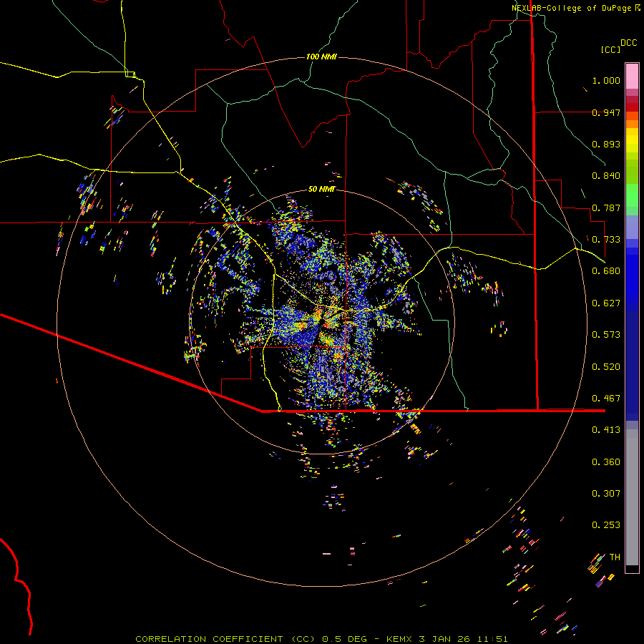644x644 pixels.
Task: Select the 0.680 scale value
Action: pyautogui.click(x=606, y=271)
